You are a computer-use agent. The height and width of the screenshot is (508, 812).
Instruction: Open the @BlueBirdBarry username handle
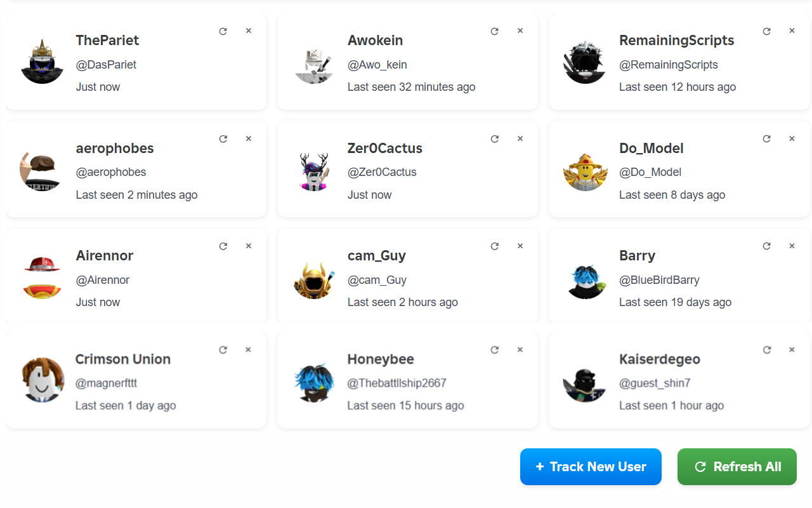point(659,280)
